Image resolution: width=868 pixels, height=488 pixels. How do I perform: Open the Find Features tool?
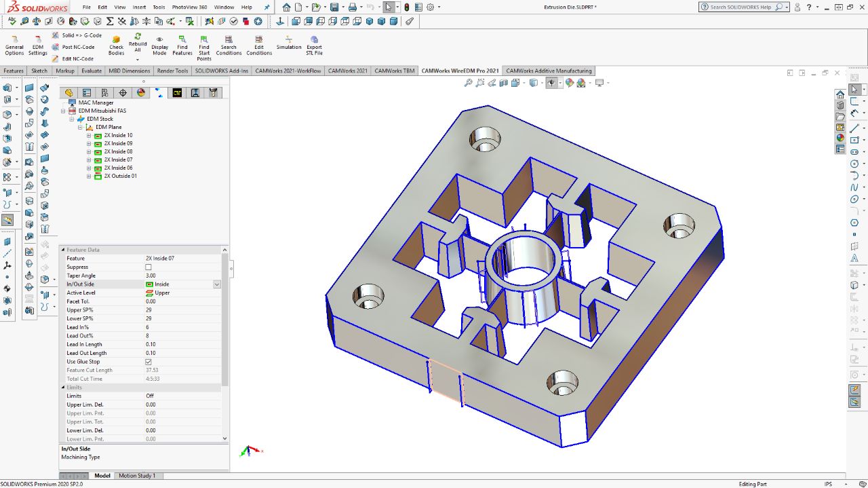click(182, 45)
